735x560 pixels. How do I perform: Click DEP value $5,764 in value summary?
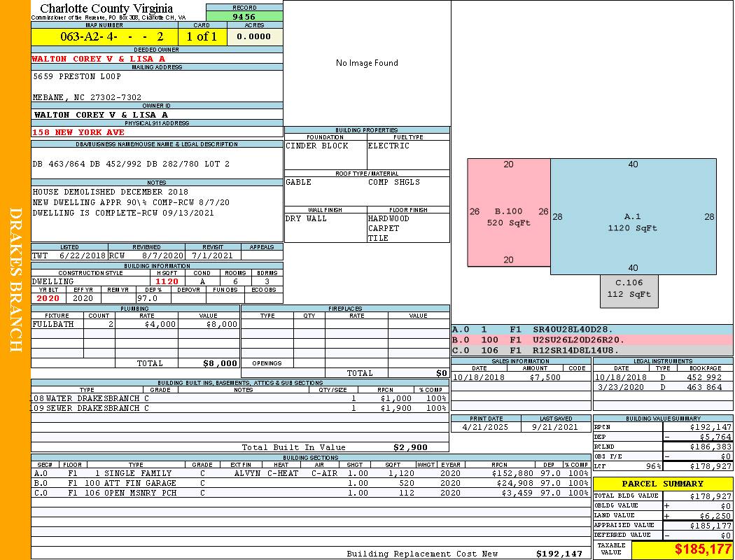pos(715,437)
